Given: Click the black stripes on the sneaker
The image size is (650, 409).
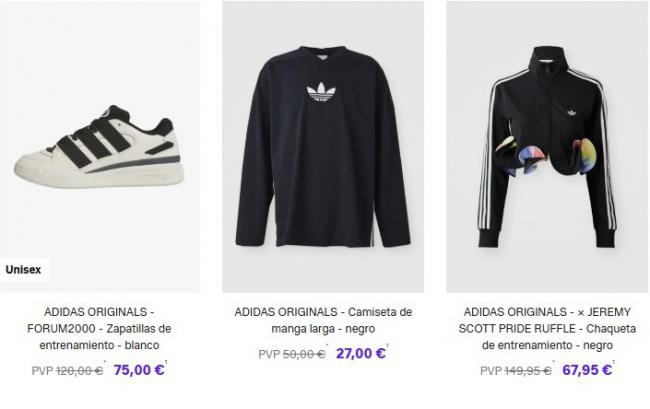Looking at the screenshot, I should [93, 143].
